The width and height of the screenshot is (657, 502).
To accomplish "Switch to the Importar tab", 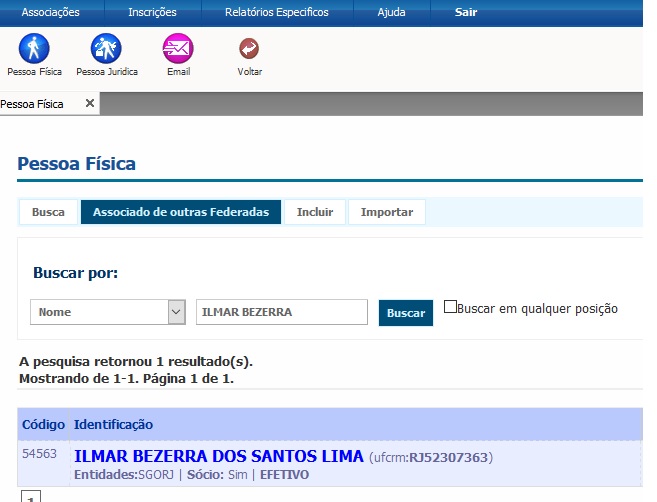I will [387, 212].
